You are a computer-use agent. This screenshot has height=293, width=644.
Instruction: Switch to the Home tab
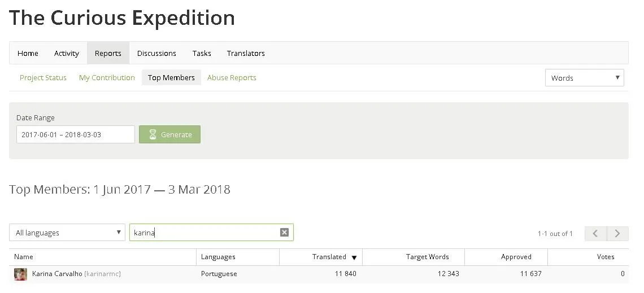click(28, 53)
